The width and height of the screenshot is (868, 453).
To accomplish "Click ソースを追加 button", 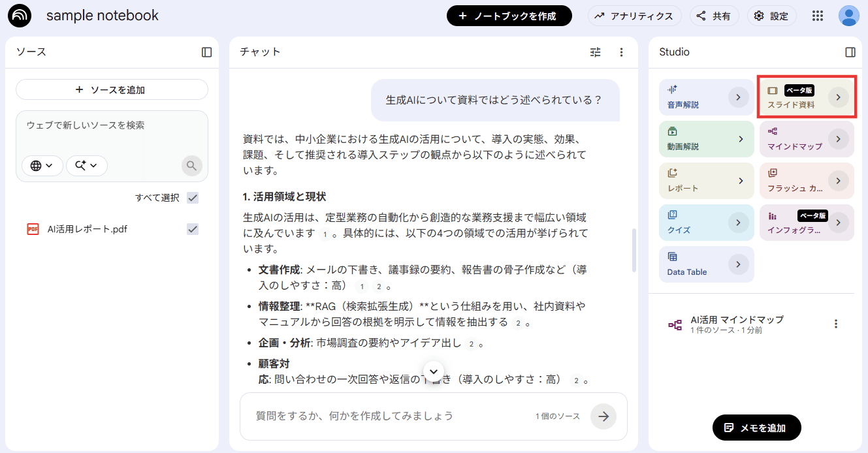I will 112,89.
